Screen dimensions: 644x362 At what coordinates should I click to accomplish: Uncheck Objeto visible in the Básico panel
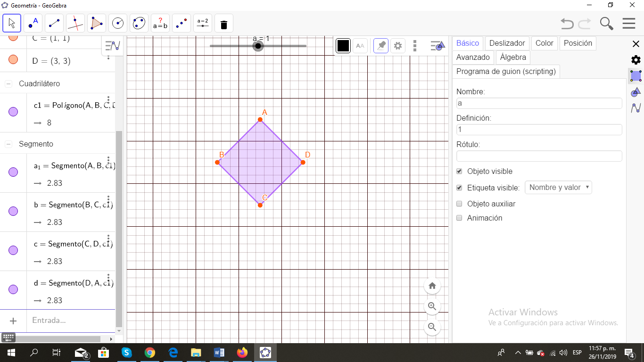click(x=459, y=171)
